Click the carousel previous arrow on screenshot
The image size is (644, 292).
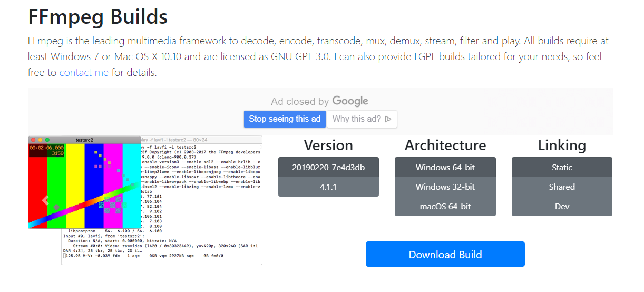[45, 200]
